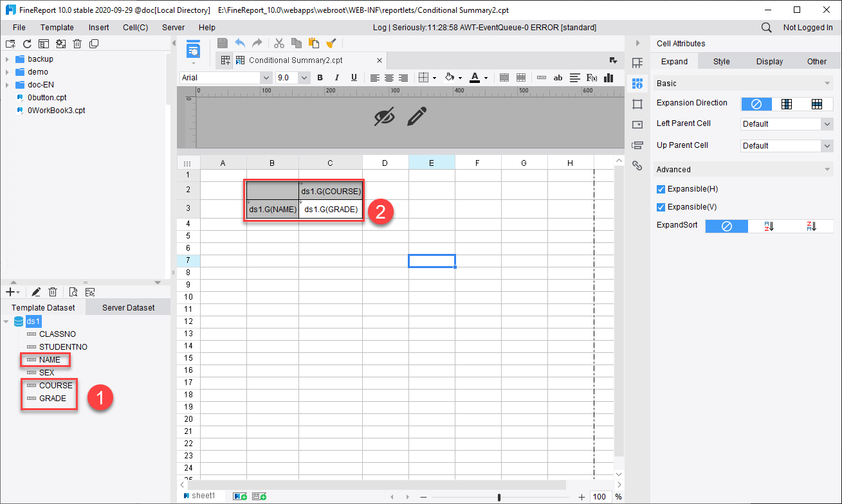Open the hyperlink chain icon in right sidebar

[637, 165]
